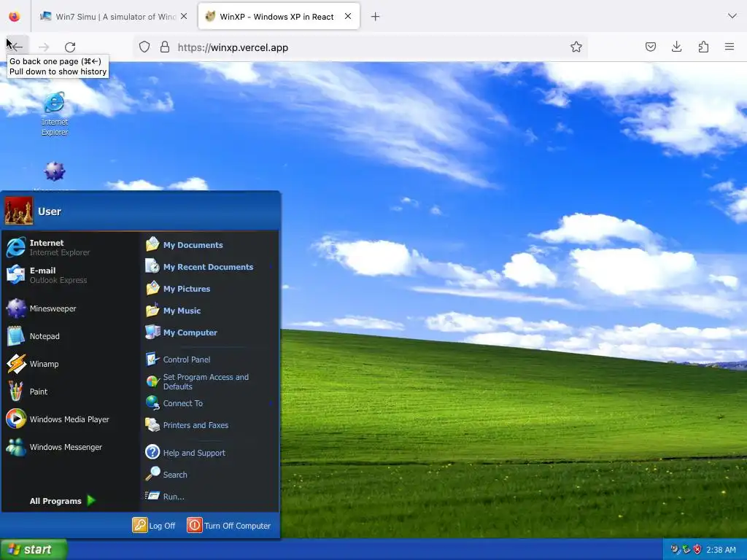Open Set Program Access and Defaults
This screenshot has height=560, width=747.
tap(209, 381)
